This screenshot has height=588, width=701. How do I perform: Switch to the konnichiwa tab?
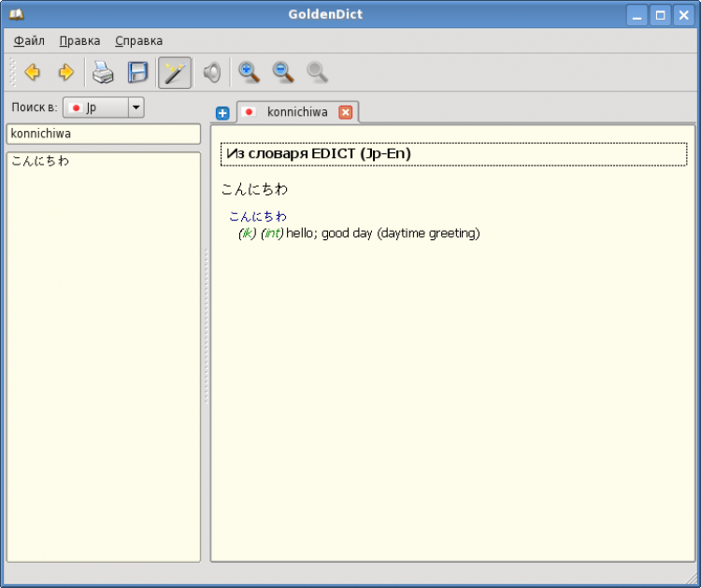click(x=297, y=112)
